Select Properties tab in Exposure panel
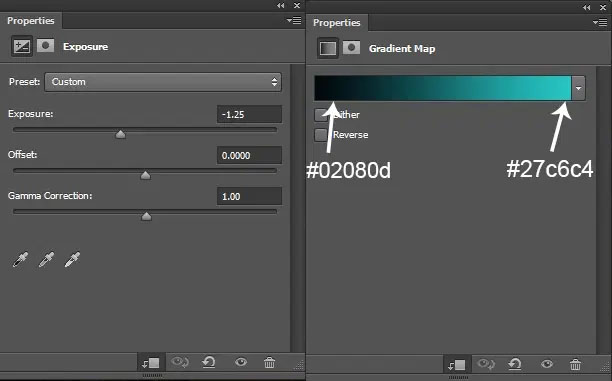The width and height of the screenshot is (612, 381). [31, 21]
